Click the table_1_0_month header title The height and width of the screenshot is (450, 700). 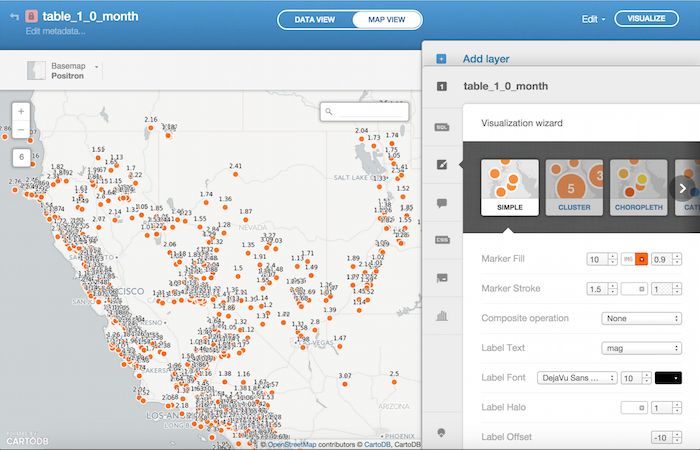90,17
